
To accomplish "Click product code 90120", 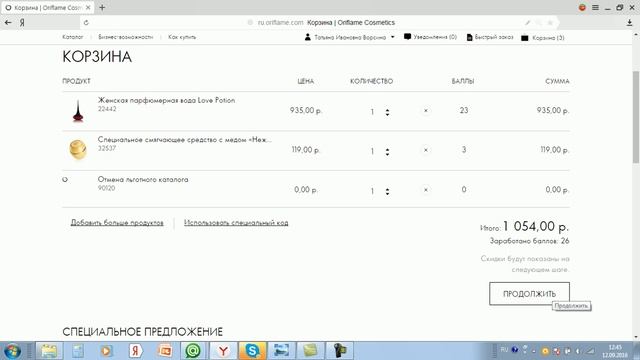I will pyautogui.click(x=107, y=188).
